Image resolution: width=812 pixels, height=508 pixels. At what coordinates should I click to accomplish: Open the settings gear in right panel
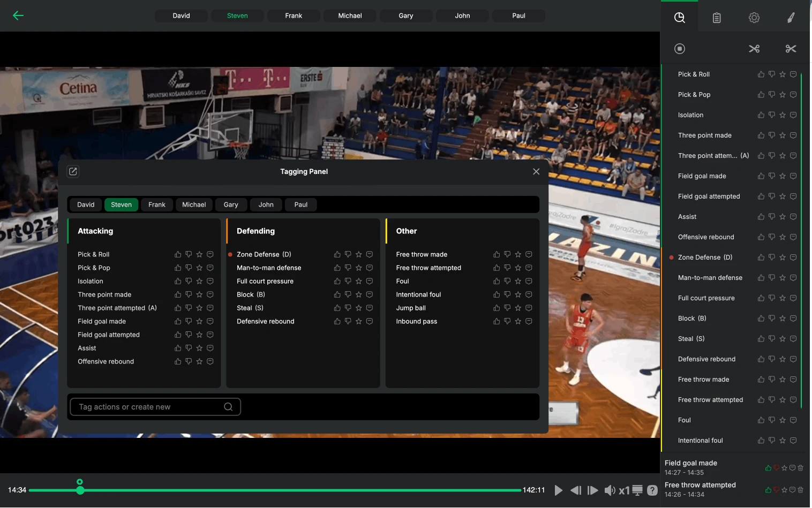754,18
